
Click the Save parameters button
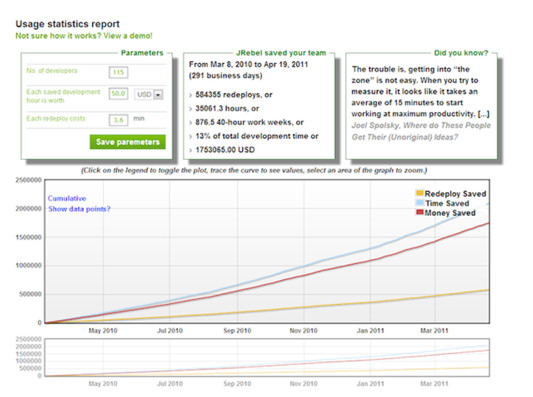tap(127, 142)
